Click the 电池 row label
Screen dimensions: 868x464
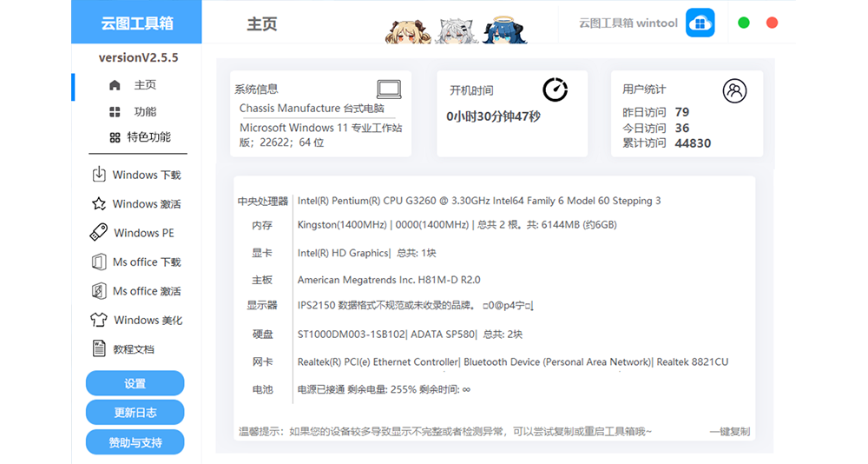tap(262, 390)
